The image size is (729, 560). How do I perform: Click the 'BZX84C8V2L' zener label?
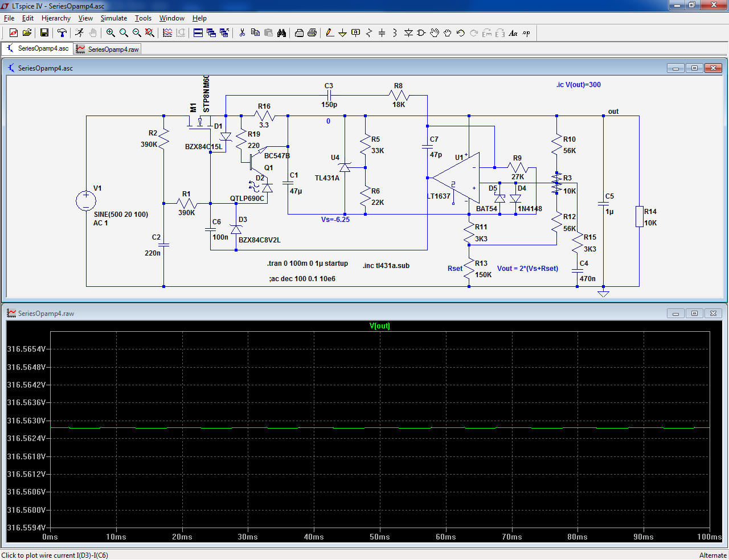pyautogui.click(x=260, y=240)
